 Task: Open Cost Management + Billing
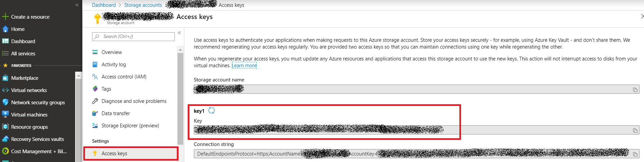pos(39,151)
